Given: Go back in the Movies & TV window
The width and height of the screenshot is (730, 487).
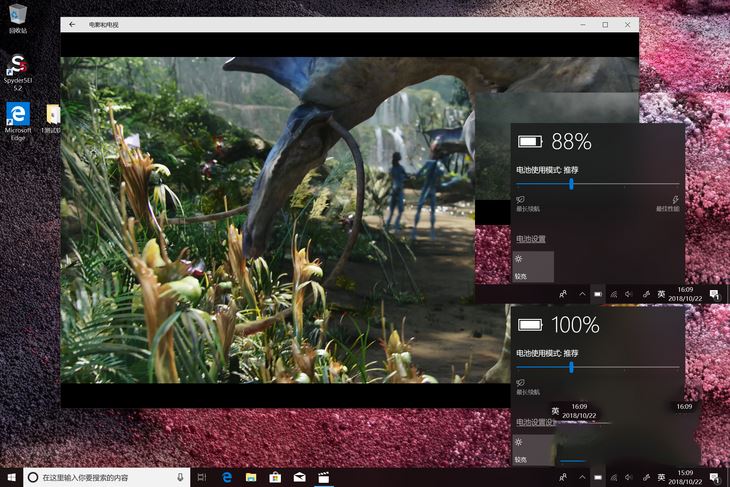Looking at the screenshot, I should coord(72,25).
